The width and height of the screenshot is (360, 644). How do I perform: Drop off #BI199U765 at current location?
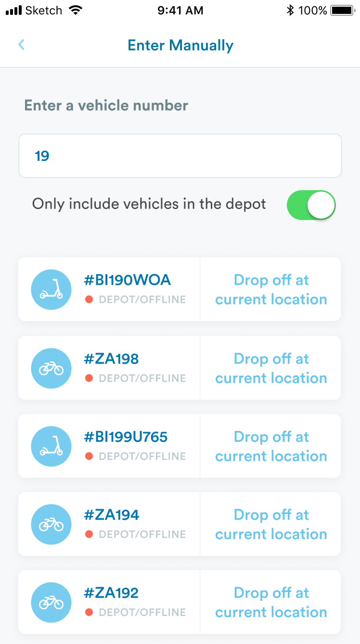(271, 447)
